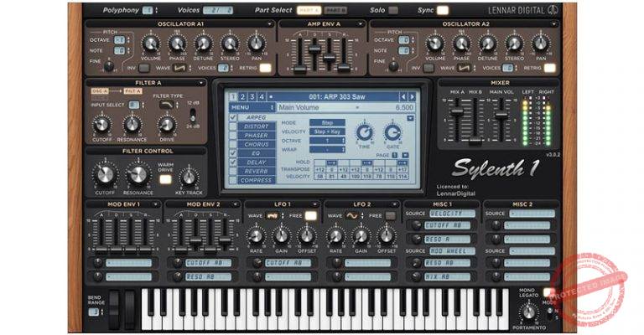Click the arpeggiator GATE knob
Image resolution: width=644 pixels, height=335 pixels.
point(392,132)
